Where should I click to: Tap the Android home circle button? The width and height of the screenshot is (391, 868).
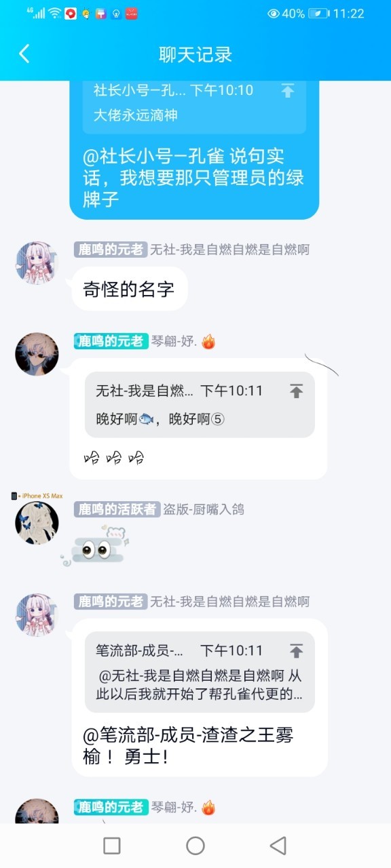coord(195,845)
